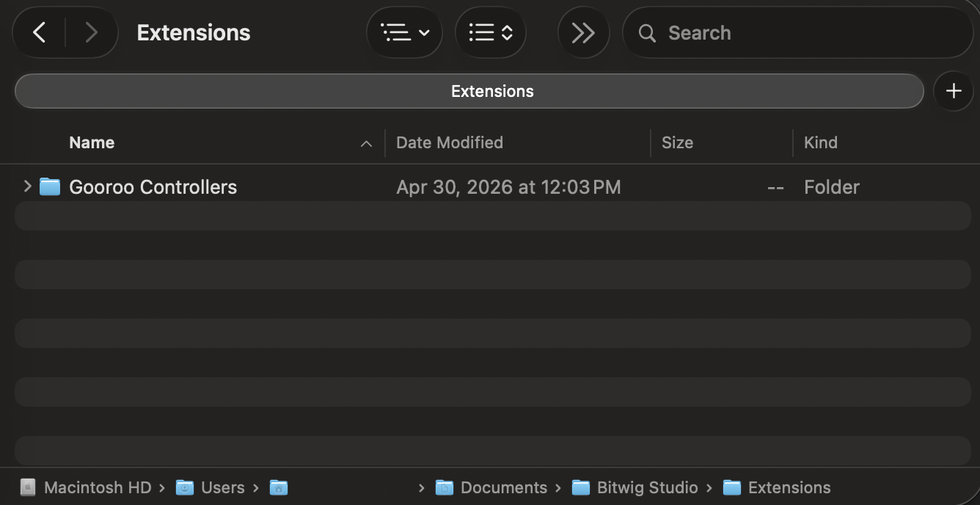The image size is (980, 505).
Task: Select the Extensions tab
Action: [x=469, y=91]
